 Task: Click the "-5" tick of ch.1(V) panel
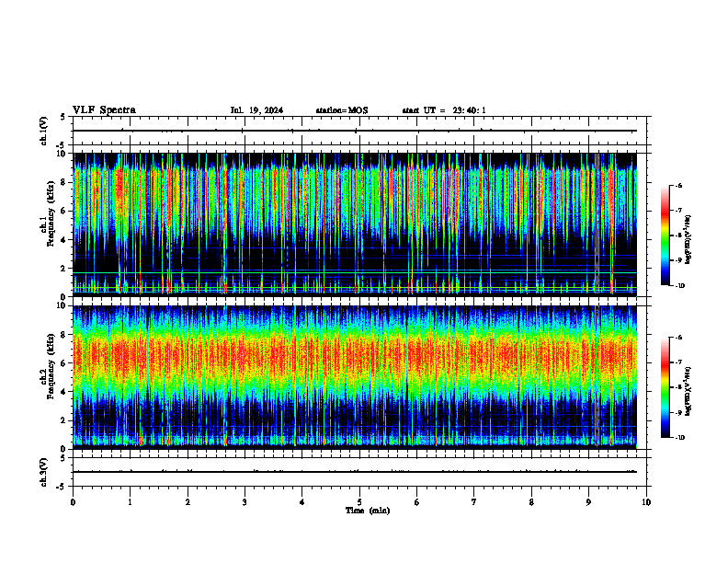62,145
